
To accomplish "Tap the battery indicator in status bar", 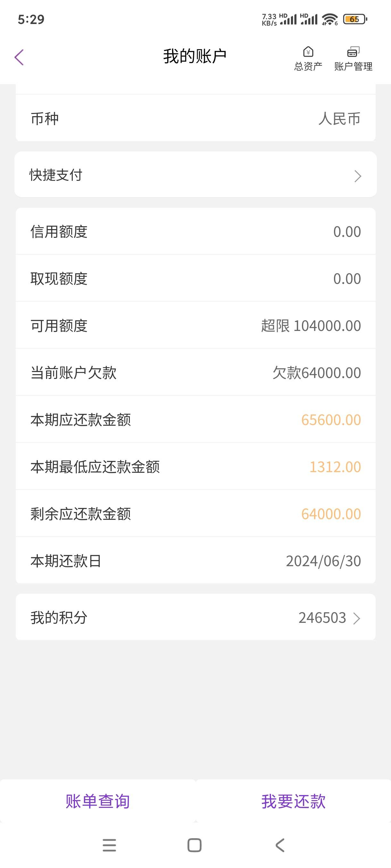I will point(355,19).
